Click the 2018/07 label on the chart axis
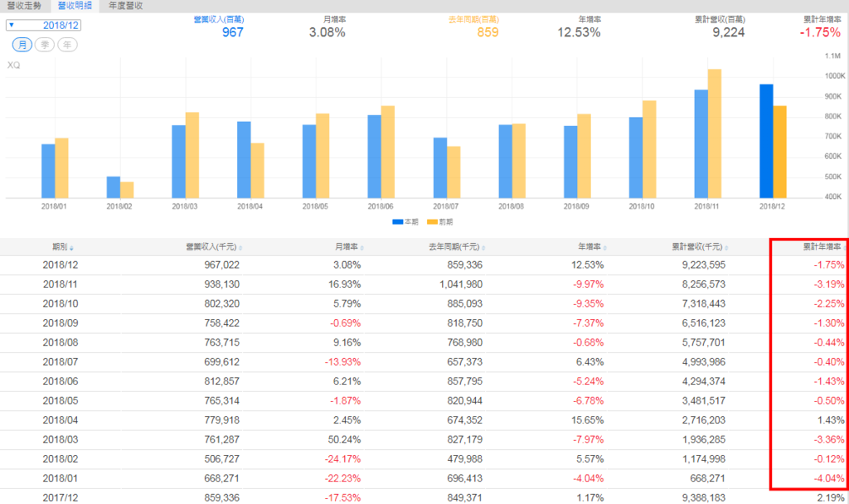849x504 pixels. pos(445,206)
